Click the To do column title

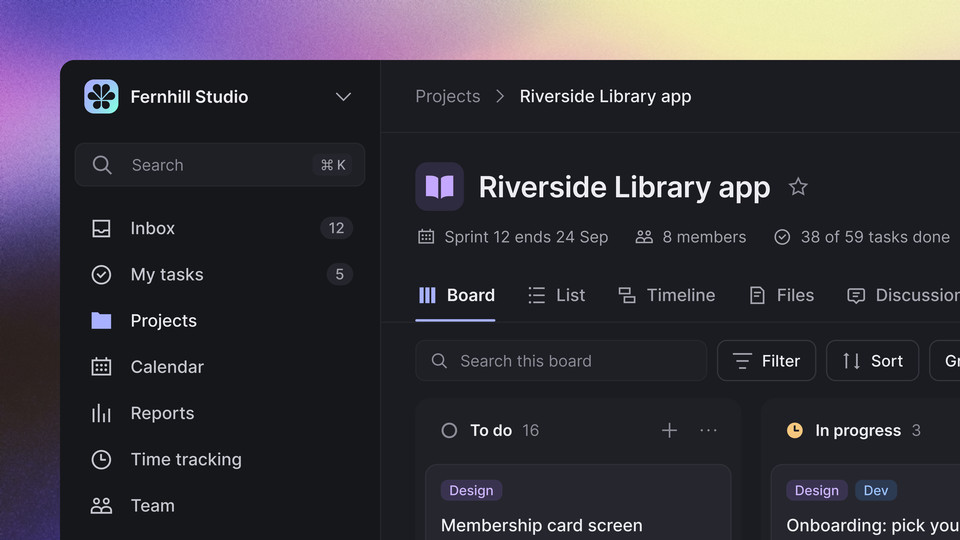491,431
